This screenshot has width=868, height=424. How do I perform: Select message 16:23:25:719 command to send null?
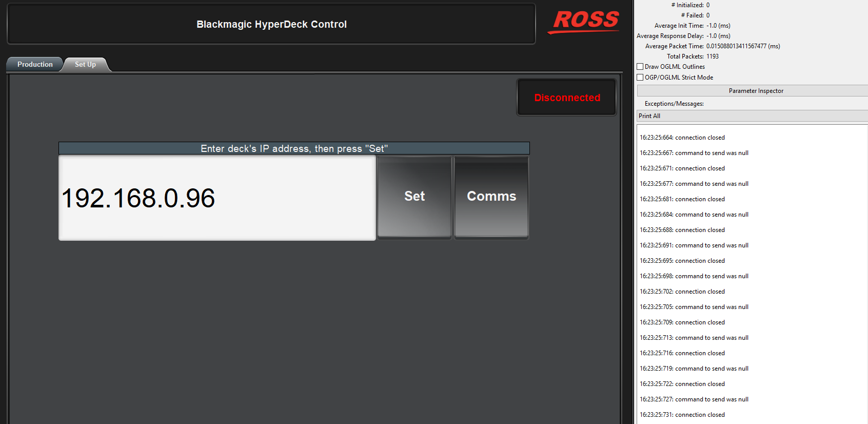tap(694, 369)
